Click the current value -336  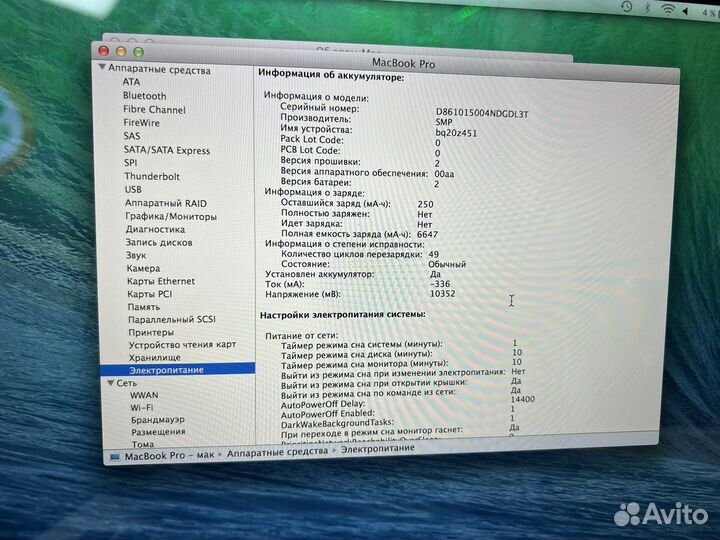click(440, 284)
